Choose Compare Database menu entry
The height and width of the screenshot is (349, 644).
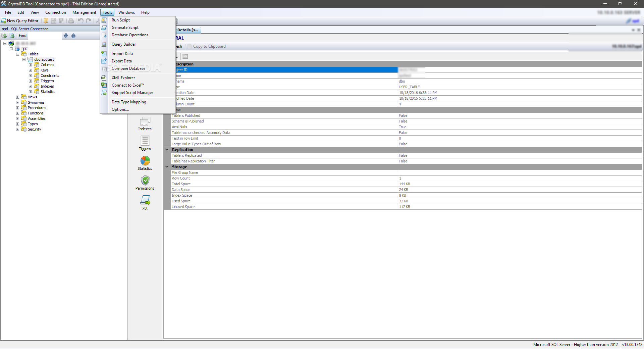coord(138,68)
